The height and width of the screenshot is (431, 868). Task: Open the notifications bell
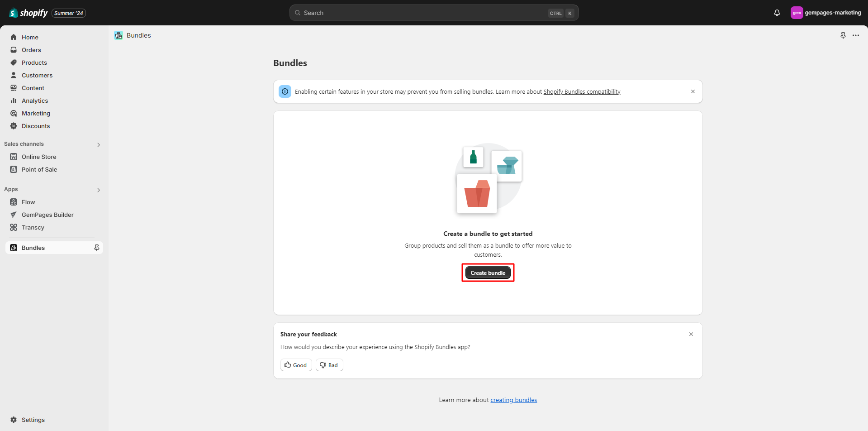[777, 13]
